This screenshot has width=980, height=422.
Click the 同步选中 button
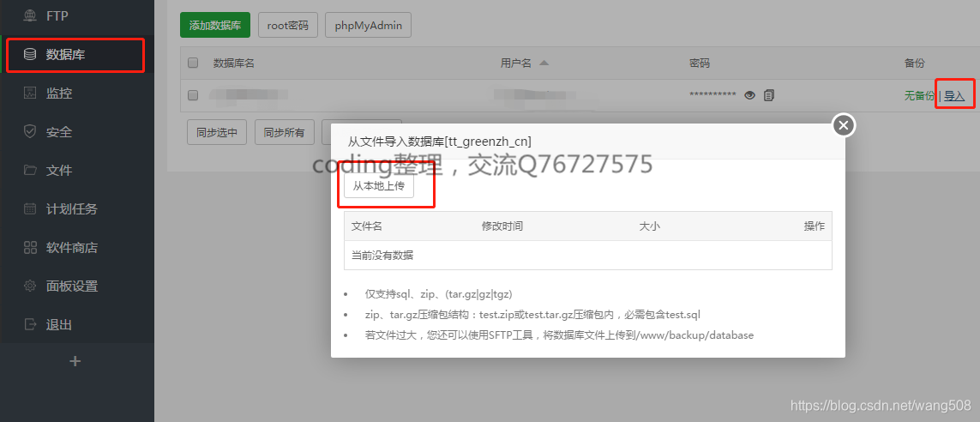coord(217,132)
